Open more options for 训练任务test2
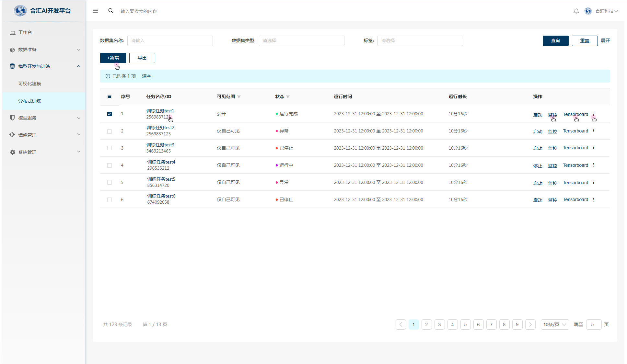Image resolution: width=627 pixels, height=364 pixels. tap(593, 131)
